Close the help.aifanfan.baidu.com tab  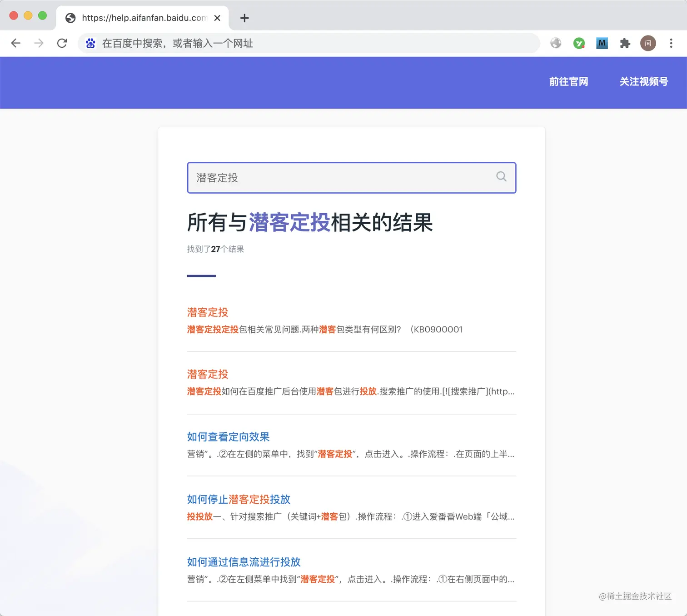click(217, 18)
